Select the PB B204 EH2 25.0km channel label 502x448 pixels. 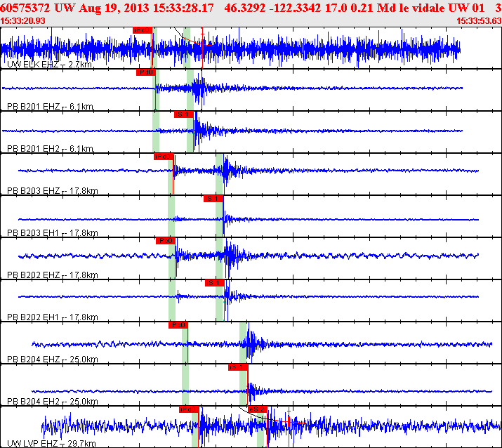[x=53, y=402]
